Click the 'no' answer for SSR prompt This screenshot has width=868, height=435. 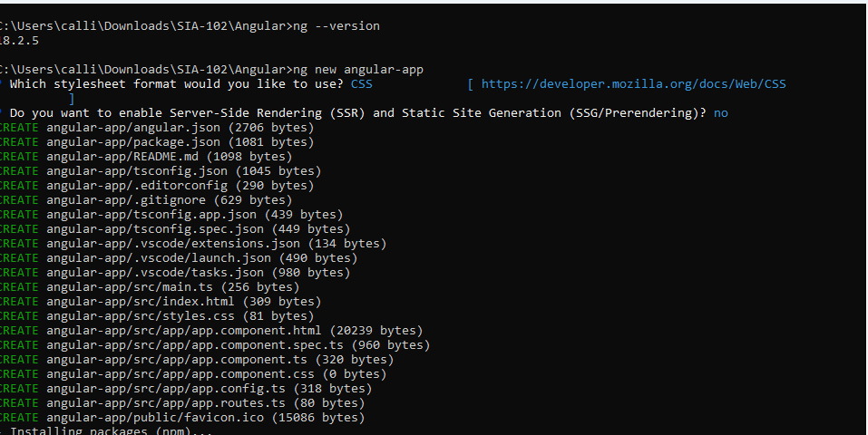tap(721, 113)
